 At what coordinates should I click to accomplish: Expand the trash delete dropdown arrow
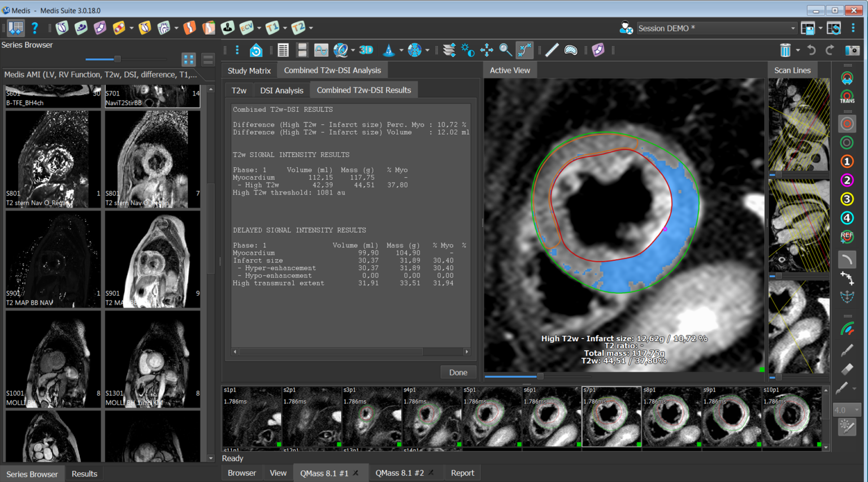(x=798, y=50)
